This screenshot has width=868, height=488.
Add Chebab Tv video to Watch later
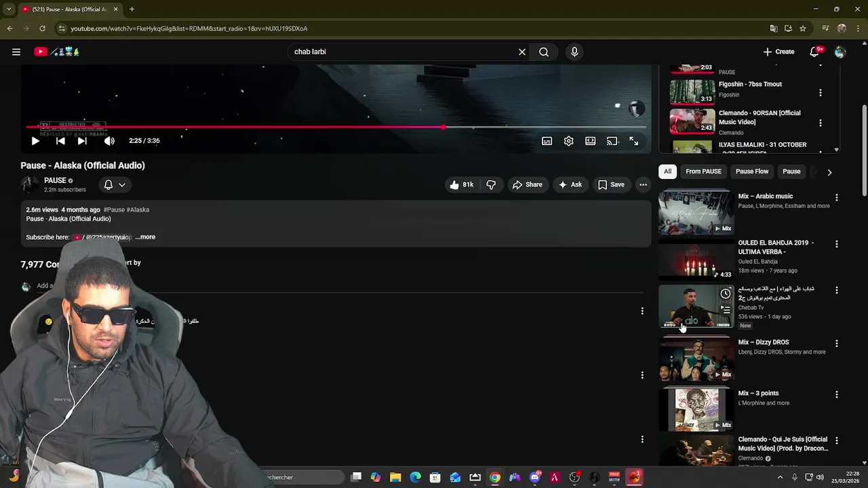pyautogui.click(x=726, y=293)
